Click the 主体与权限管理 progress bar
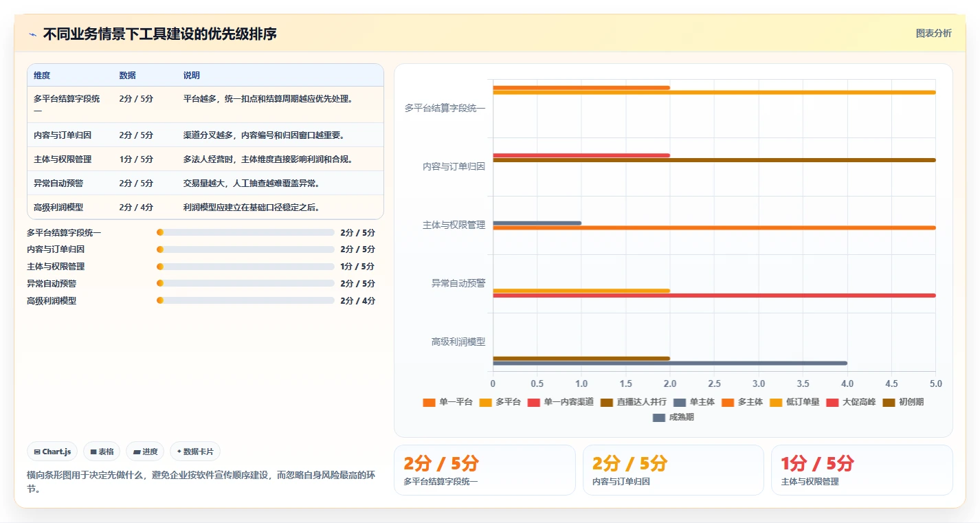 click(245, 267)
